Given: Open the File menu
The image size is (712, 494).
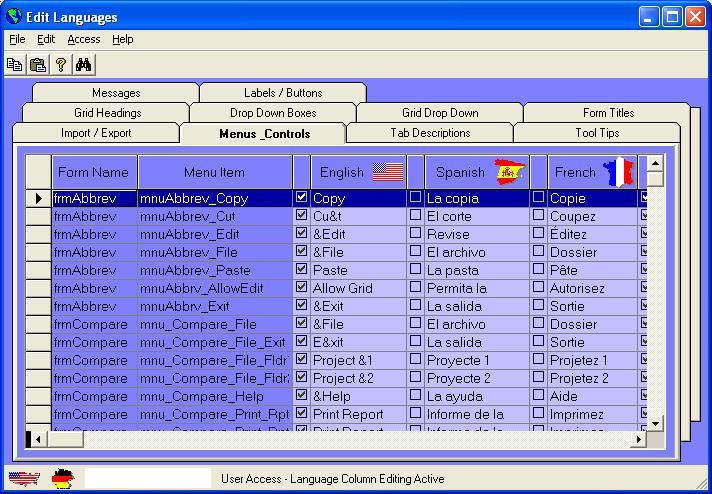Looking at the screenshot, I should [17, 39].
